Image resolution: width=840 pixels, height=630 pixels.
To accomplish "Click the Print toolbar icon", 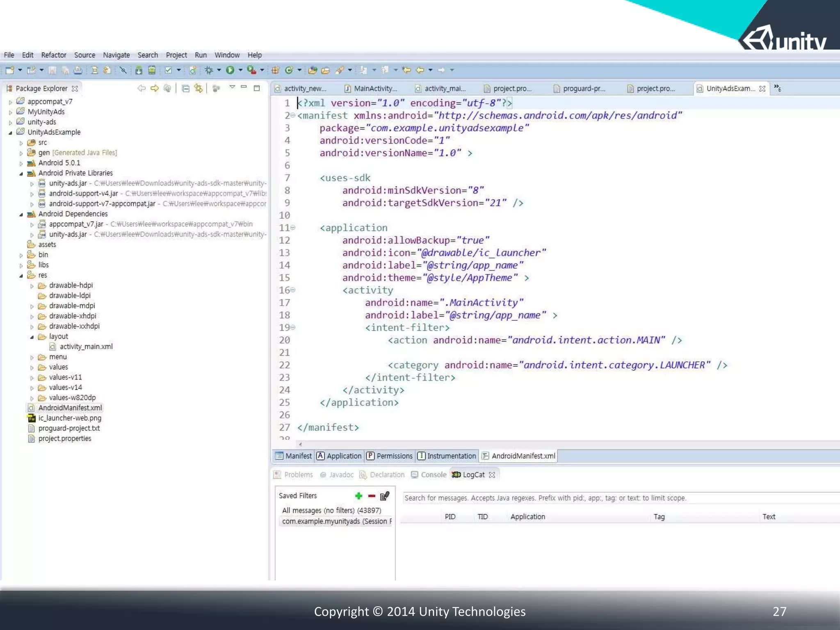I will tap(78, 70).
